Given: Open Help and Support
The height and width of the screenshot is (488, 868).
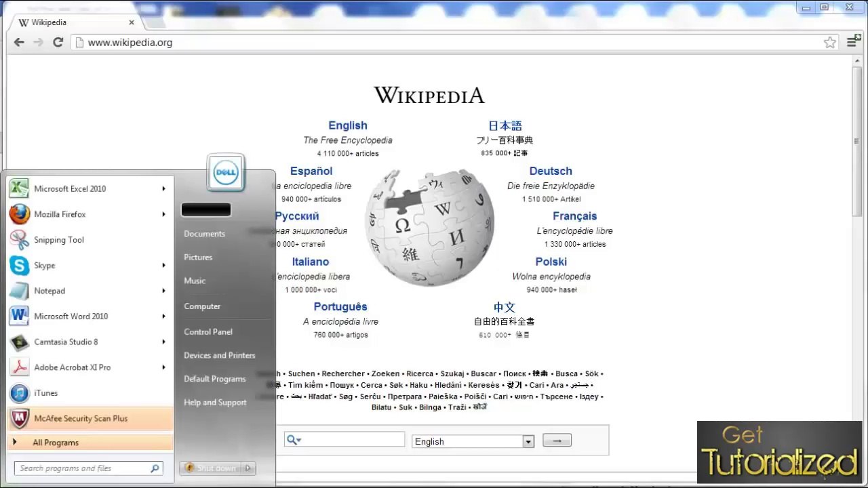Looking at the screenshot, I should pos(215,403).
